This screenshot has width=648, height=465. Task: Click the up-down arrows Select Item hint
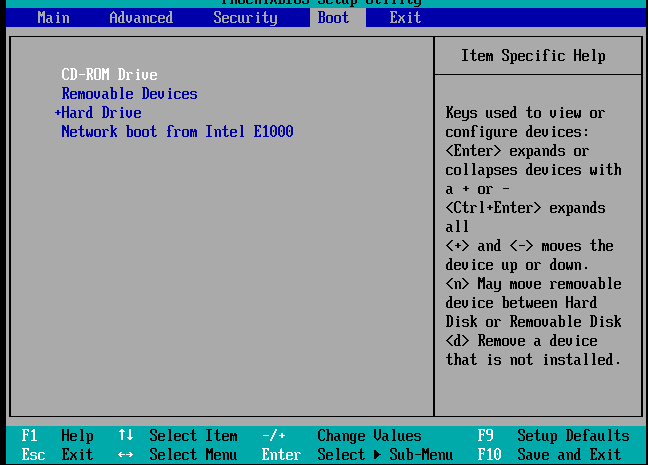pos(178,436)
